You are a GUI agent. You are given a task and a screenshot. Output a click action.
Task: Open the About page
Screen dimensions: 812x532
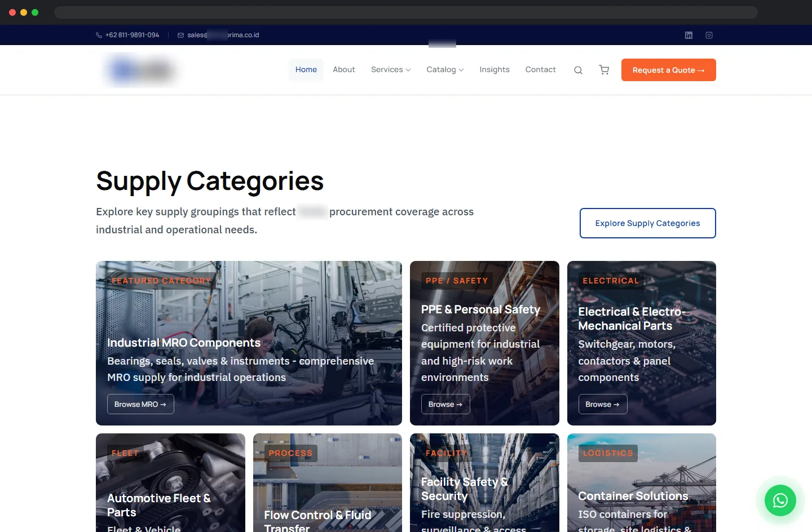coord(344,69)
